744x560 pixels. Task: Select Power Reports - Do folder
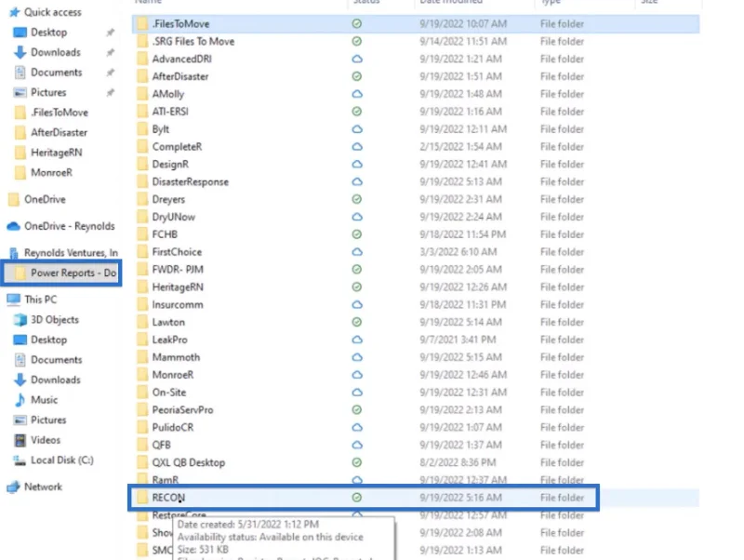point(61,273)
